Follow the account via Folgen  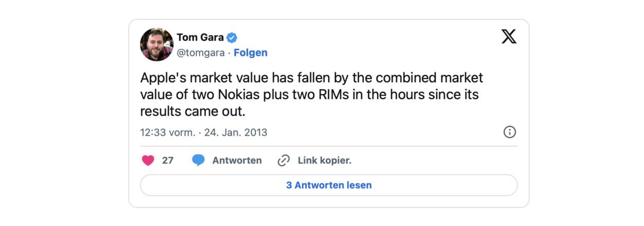coord(251,53)
